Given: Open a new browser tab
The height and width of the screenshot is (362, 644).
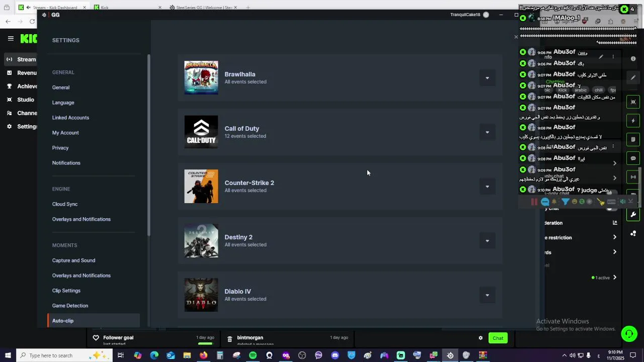Looking at the screenshot, I should click(248, 8).
